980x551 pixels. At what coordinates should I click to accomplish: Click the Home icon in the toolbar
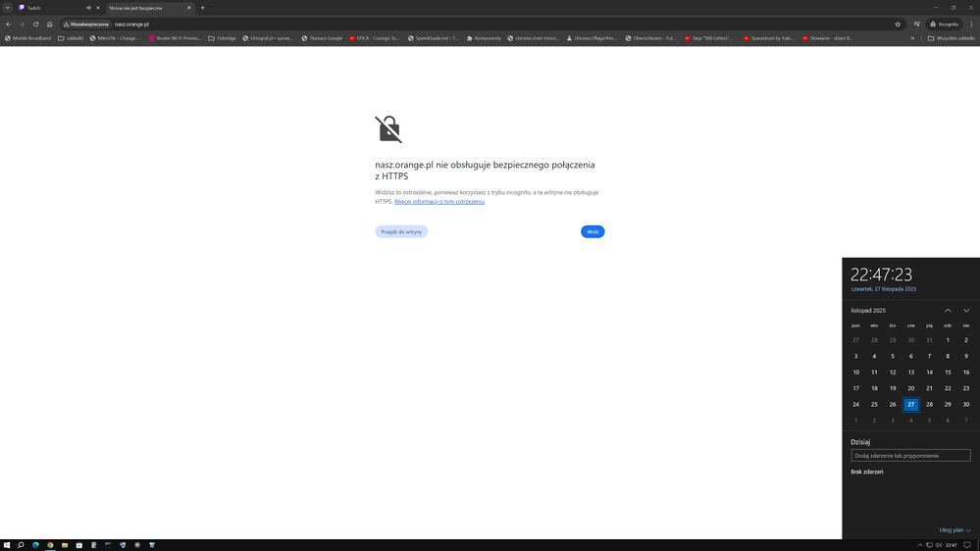pos(50,24)
